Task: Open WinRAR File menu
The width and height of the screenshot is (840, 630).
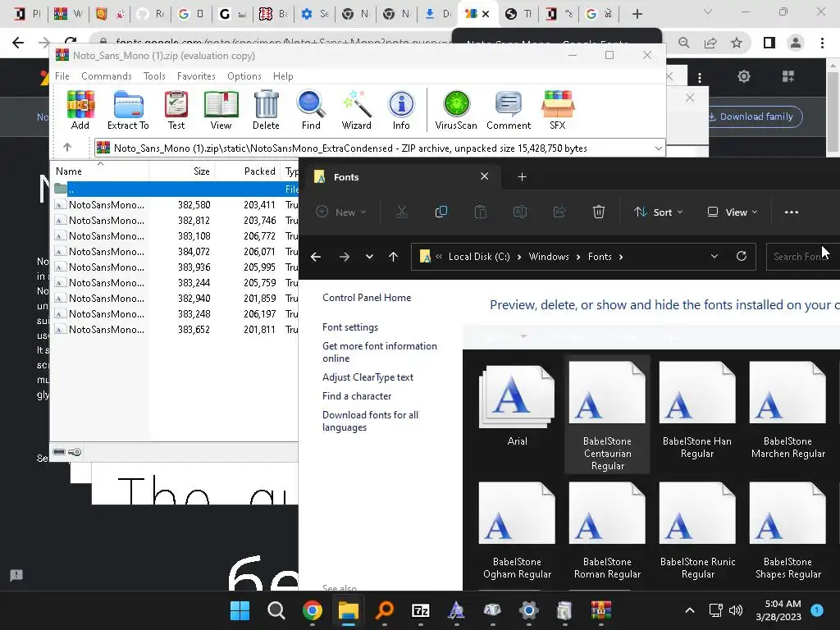Action: tap(62, 76)
